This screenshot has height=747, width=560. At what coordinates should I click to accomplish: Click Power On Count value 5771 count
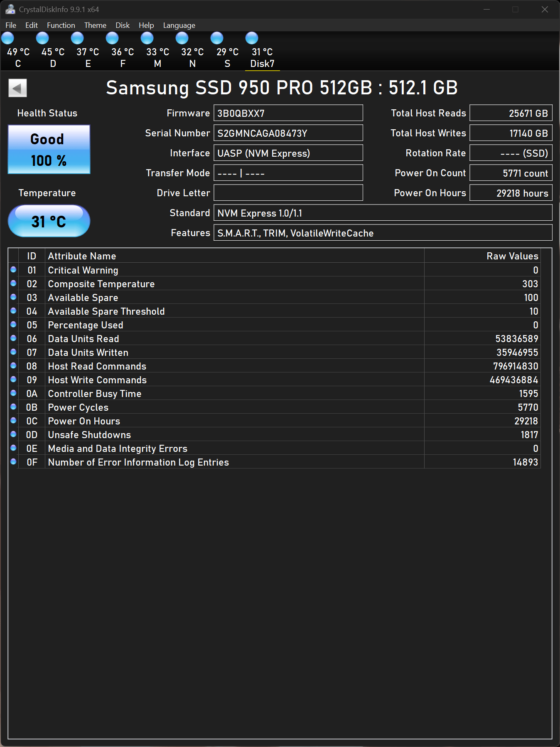point(511,173)
